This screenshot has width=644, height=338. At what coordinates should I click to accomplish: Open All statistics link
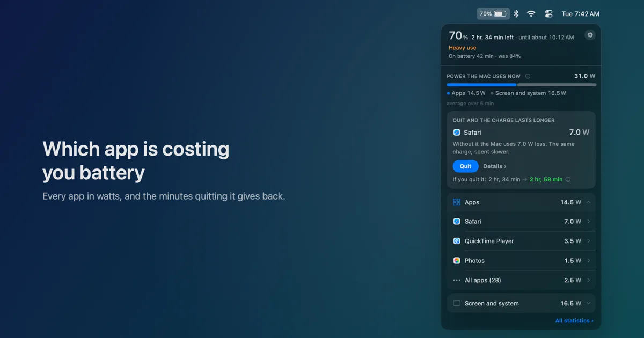(574, 321)
